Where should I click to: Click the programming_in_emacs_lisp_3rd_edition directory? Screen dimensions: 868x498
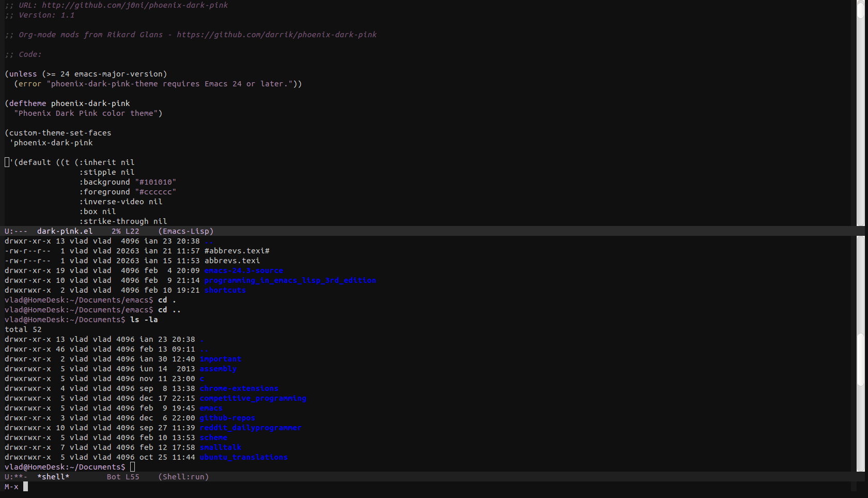tap(290, 280)
